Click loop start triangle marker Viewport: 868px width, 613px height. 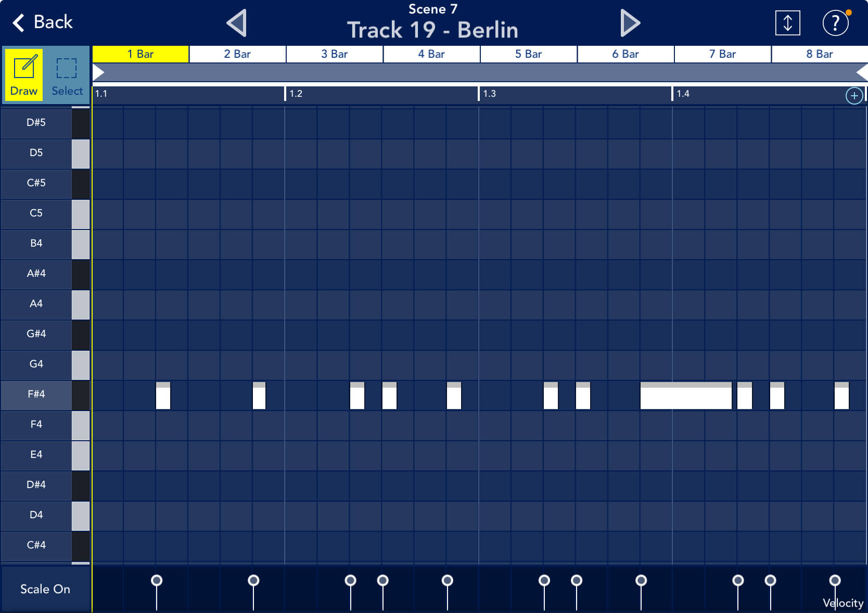[x=98, y=72]
